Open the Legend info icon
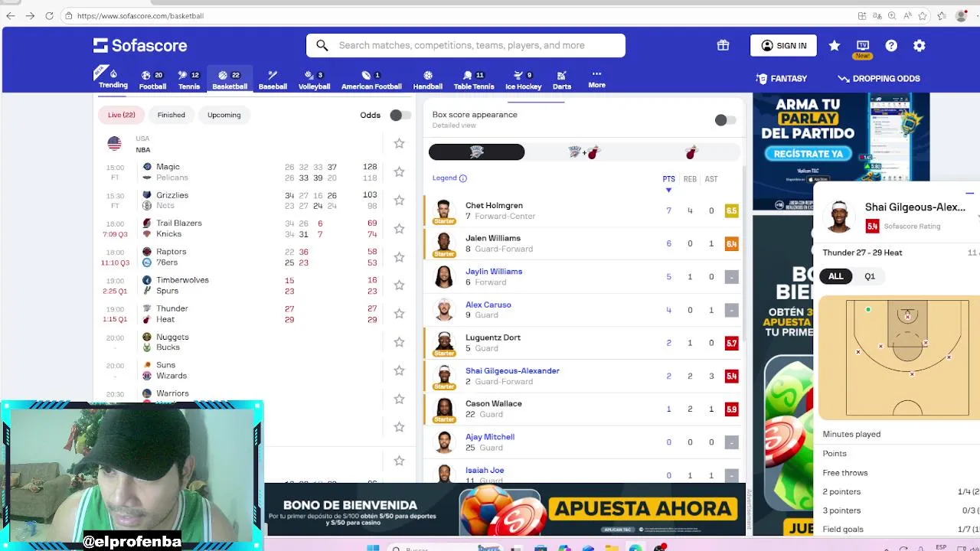Image resolution: width=980 pixels, height=551 pixels. click(x=462, y=178)
